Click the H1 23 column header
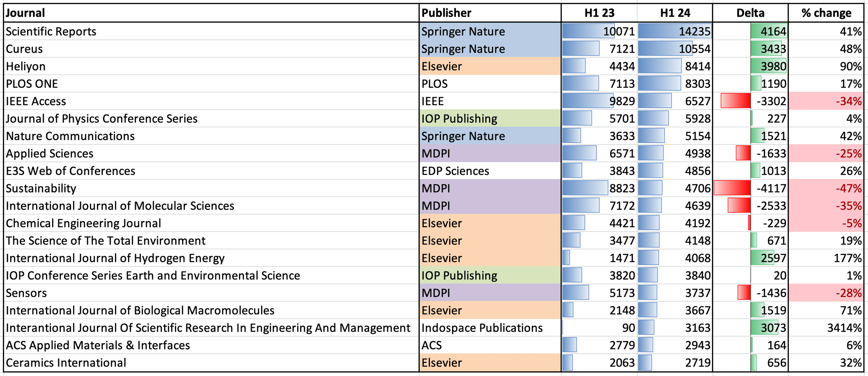Image resolution: width=868 pixels, height=376 pixels. [599, 13]
